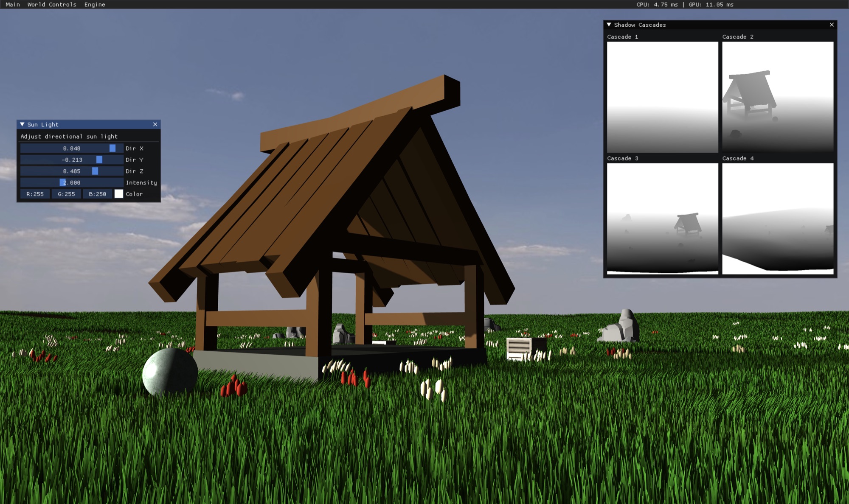Click the CPU frame time readout

657,4
